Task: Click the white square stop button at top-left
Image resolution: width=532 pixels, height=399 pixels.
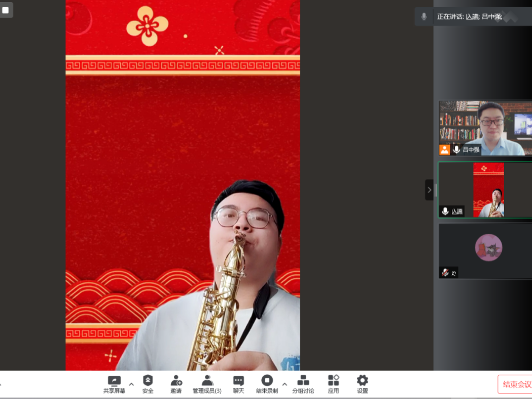Action: [6, 10]
